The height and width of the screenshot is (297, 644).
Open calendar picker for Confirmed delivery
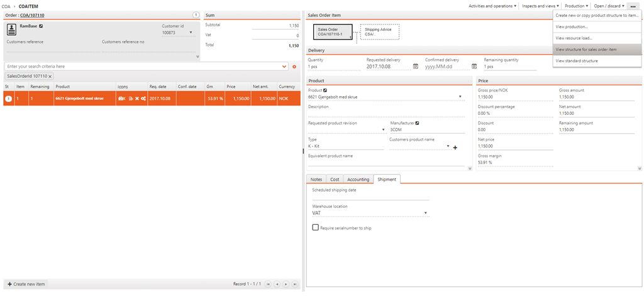point(474,66)
